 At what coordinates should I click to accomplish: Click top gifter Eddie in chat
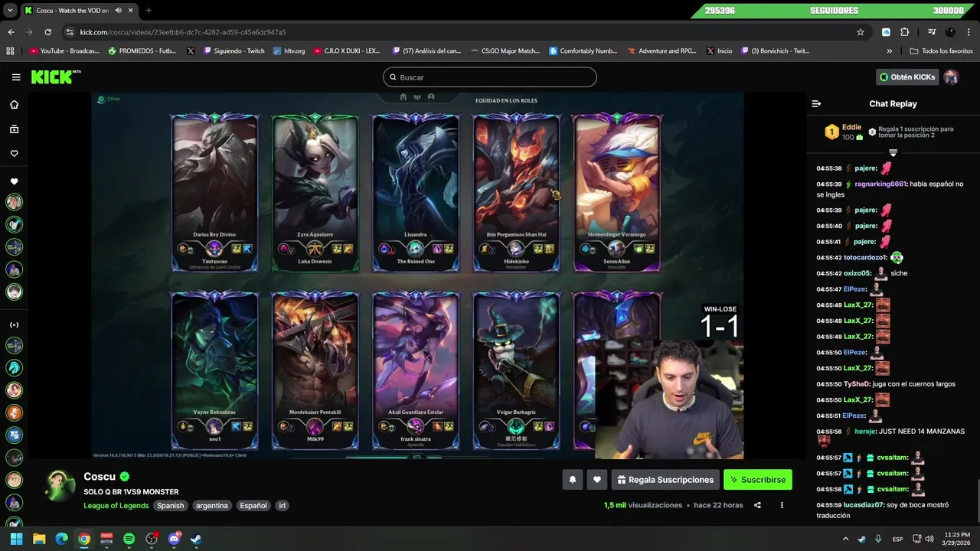(x=851, y=127)
